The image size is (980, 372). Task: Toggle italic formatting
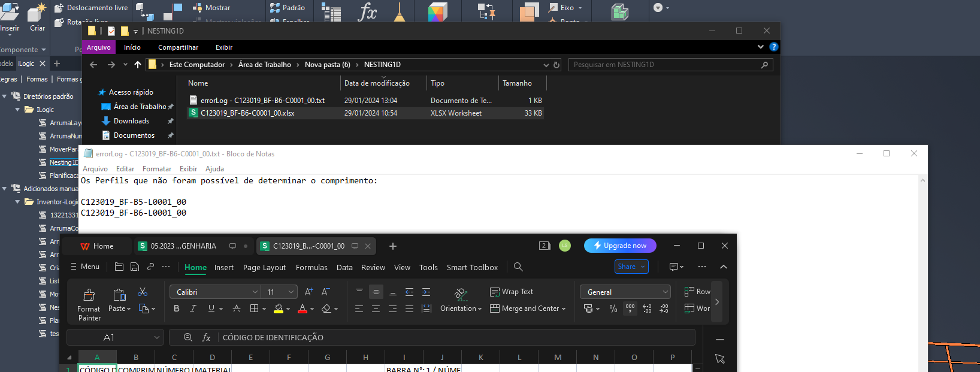pos(193,309)
